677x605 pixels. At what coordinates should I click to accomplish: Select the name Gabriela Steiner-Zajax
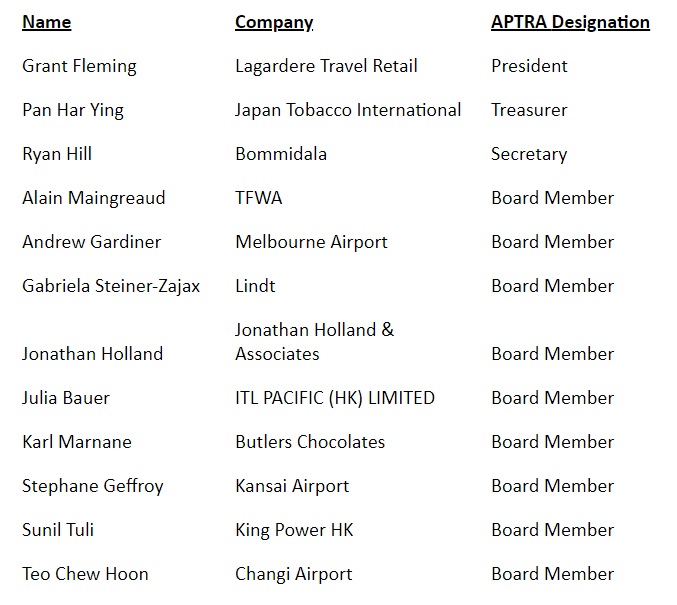(111, 286)
